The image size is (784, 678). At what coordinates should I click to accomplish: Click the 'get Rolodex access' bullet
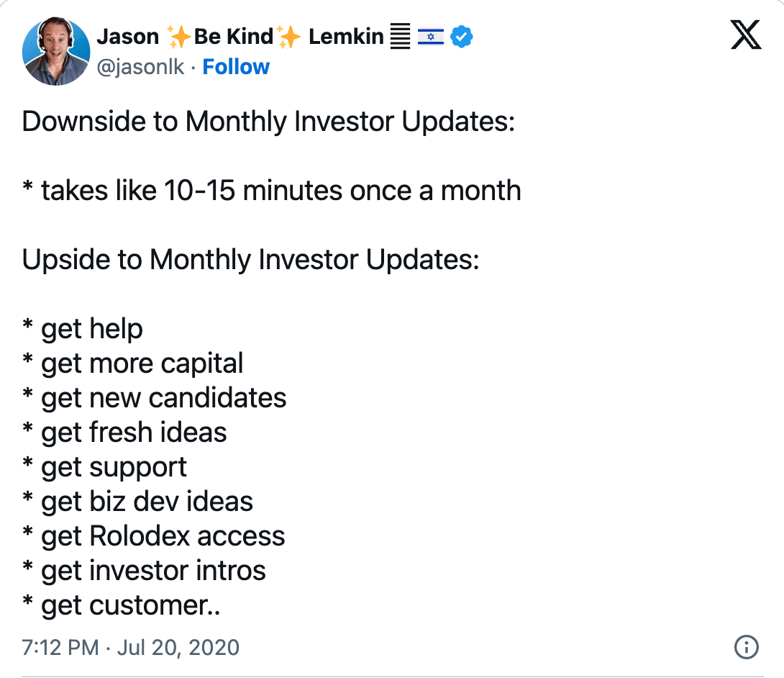point(153,536)
